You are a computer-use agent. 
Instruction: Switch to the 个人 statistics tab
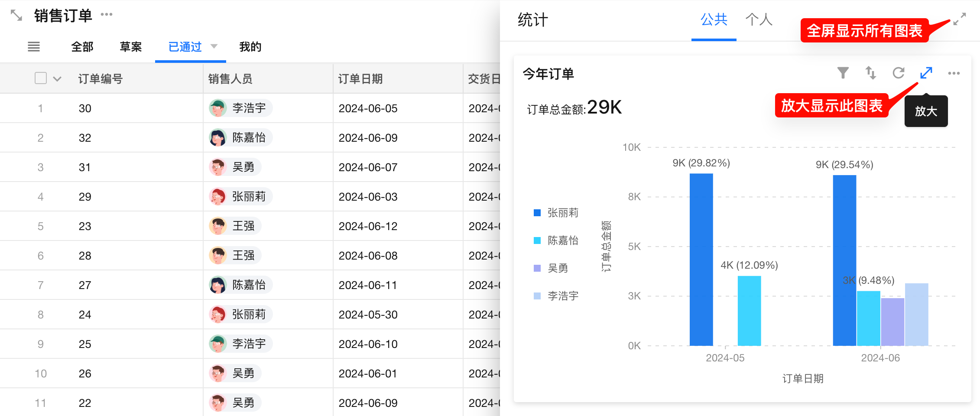point(759,19)
